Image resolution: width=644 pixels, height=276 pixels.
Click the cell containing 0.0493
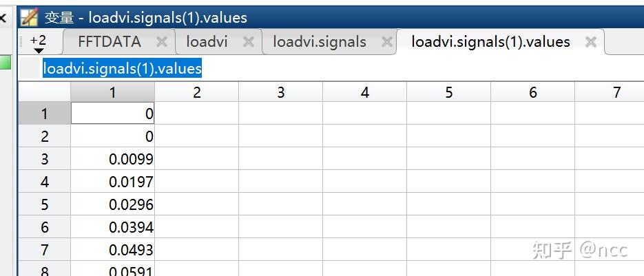[113, 250]
